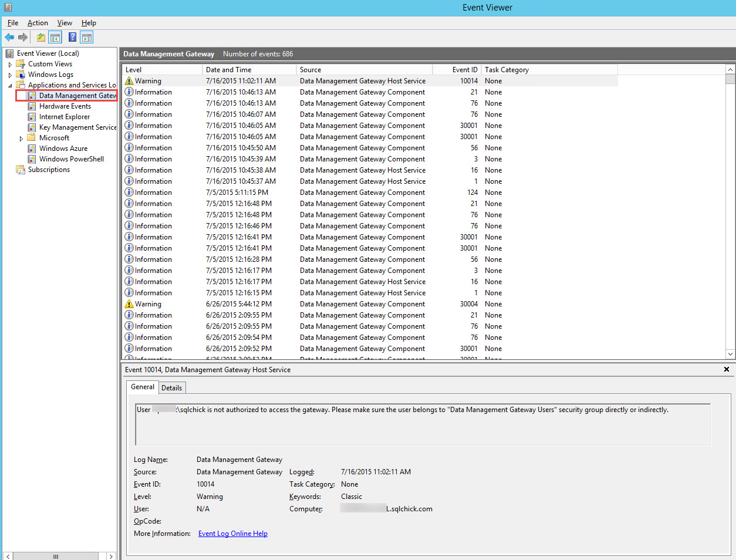Sort by the Source column header
This screenshot has height=560, width=736.
tap(364, 70)
